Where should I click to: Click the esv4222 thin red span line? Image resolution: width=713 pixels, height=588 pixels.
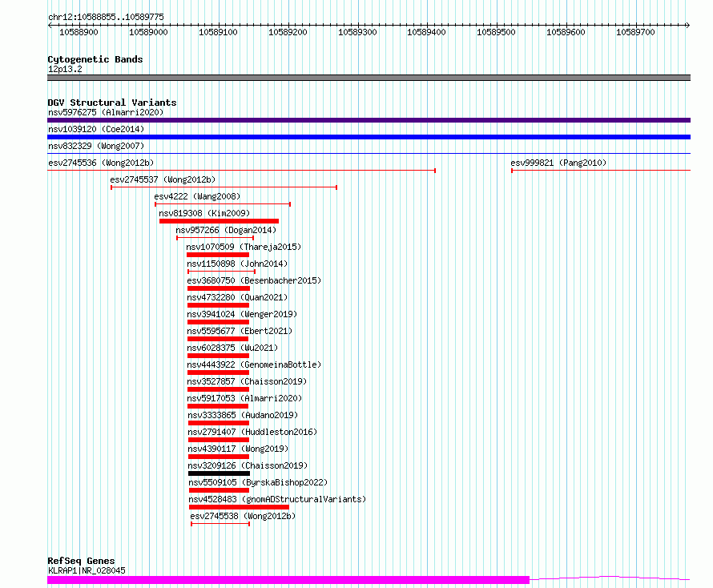(x=223, y=204)
